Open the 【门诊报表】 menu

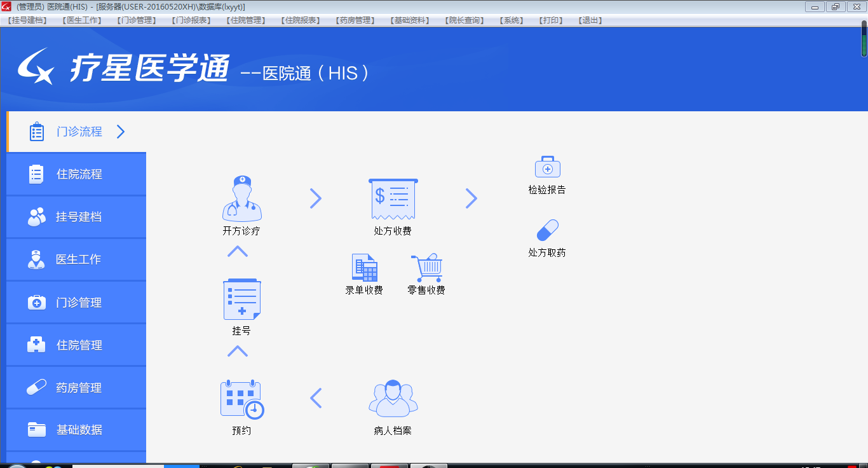pos(192,20)
